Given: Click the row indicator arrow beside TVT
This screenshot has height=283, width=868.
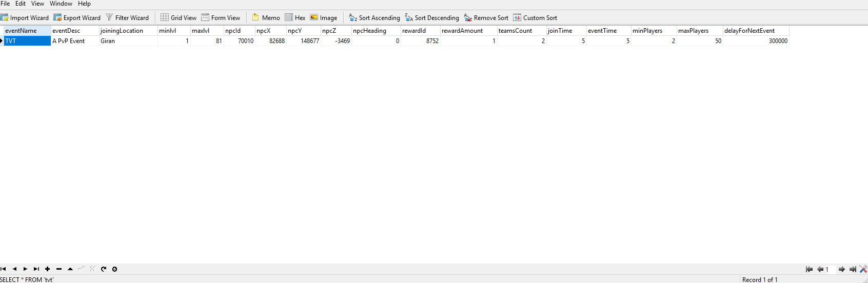Looking at the screenshot, I should pyautogui.click(x=2, y=41).
